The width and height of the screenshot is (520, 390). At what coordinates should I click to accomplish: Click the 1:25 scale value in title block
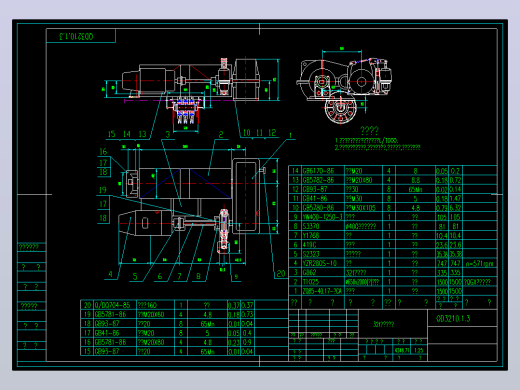pos(419,350)
